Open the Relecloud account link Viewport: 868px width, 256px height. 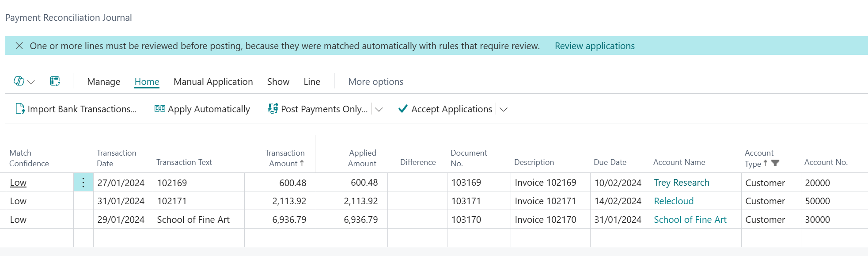coord(674,201)
